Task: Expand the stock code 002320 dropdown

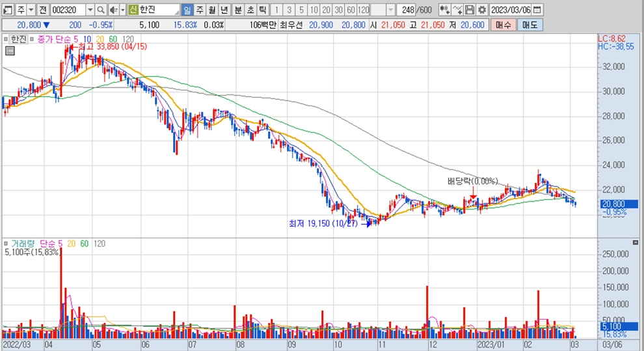Action: (x=90, y=10)
